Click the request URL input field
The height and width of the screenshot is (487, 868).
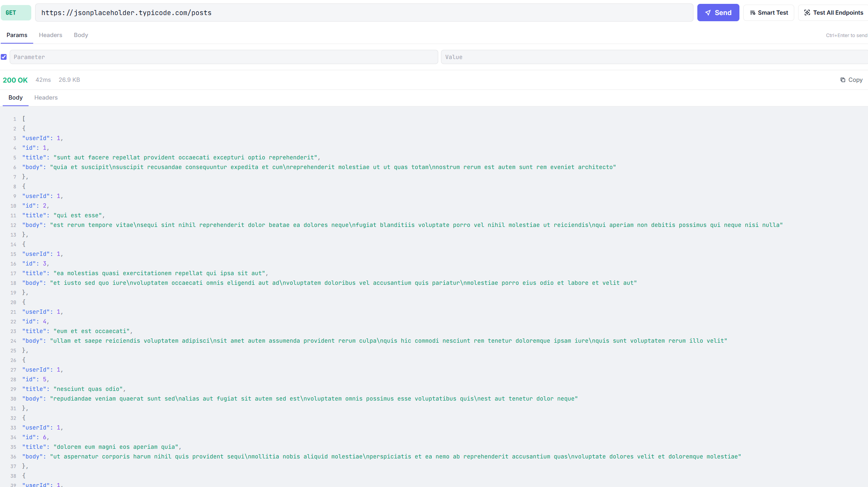click(364, 13)
